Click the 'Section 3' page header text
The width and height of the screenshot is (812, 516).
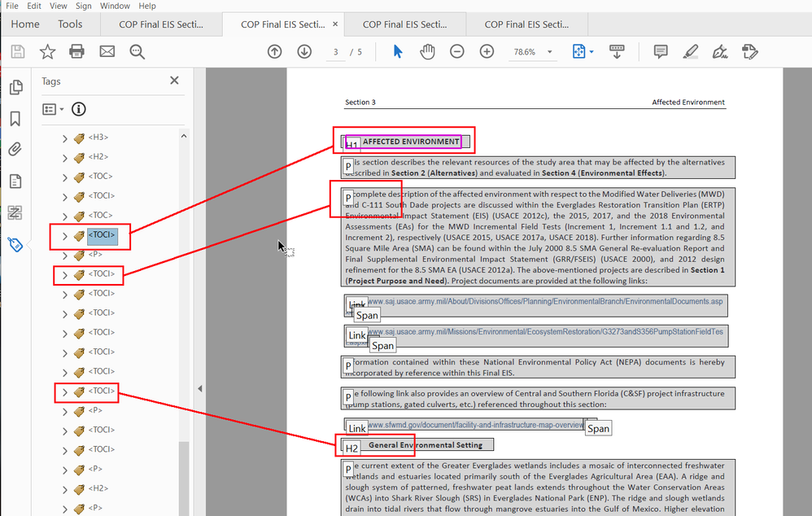tap(360, 102)
